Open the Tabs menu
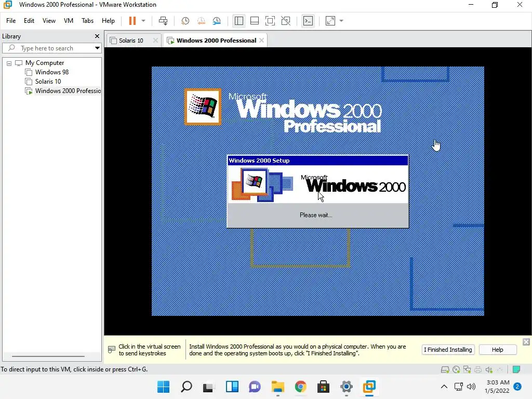The width and height of the screenshot is (532, 399). [87, 21]
